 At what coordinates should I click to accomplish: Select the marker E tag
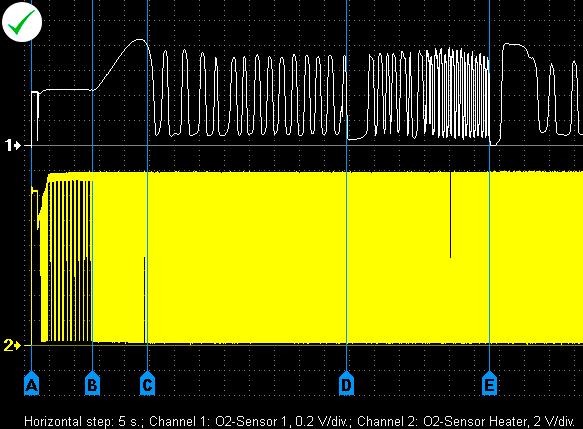tap(489, 383)
